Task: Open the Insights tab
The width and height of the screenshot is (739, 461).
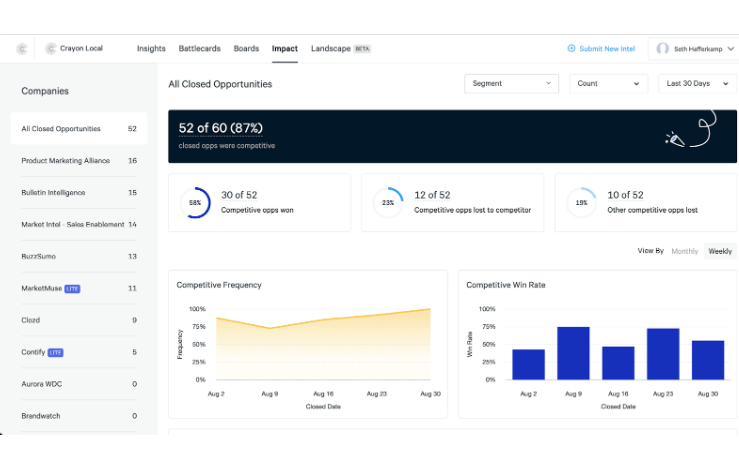Action: click(x=151, y=48)
